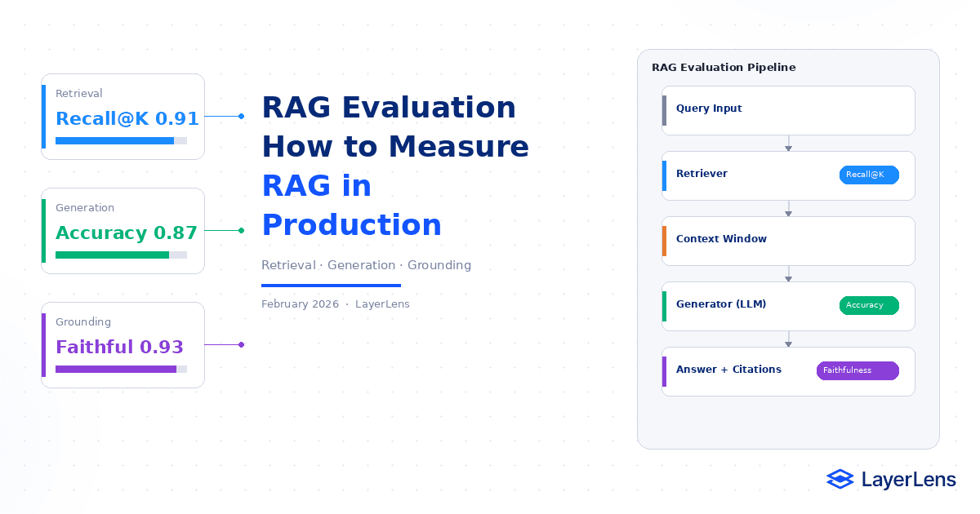
Task: Click the Retrieval · Generation · Grounding subtitle
Action: (x=366, y=265)
